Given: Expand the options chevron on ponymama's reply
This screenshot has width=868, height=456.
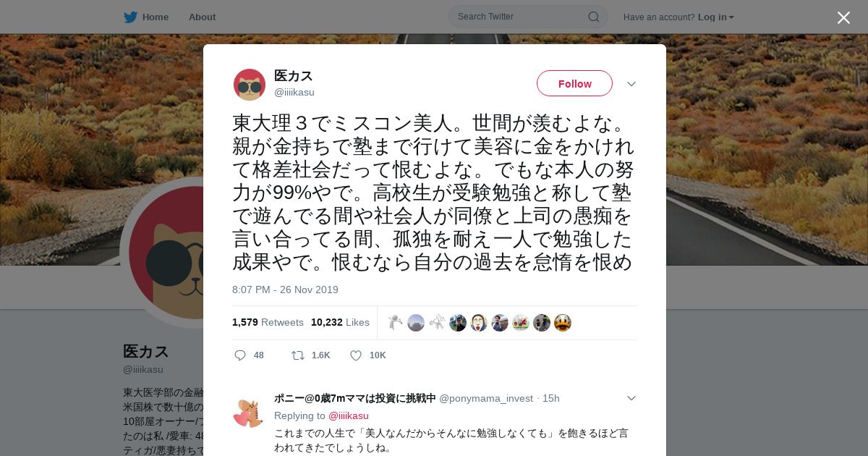Looking at the screenshot, I should tap(631, 398).
